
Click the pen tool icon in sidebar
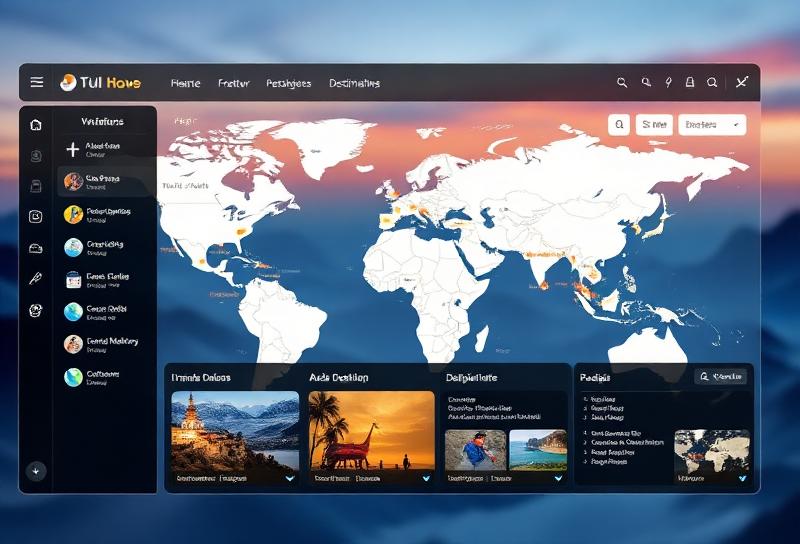click(x=36, y=279)
